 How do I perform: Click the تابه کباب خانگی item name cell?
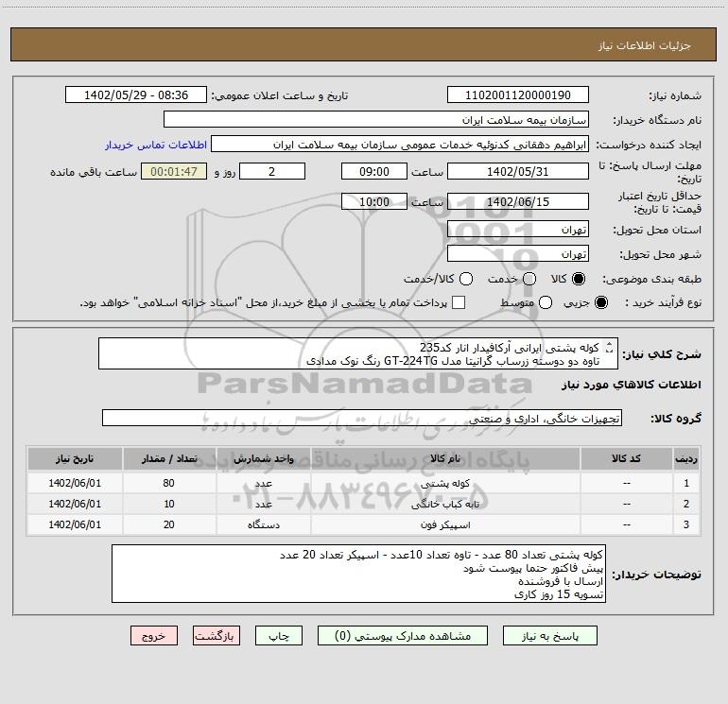point(445,504)
